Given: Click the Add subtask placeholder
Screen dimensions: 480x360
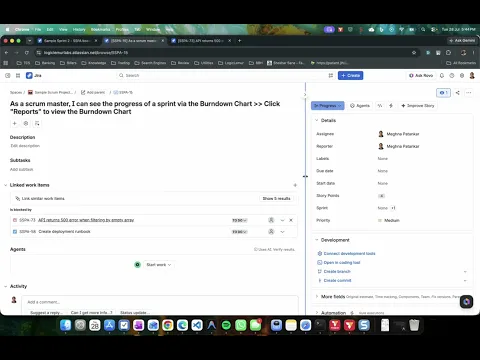Looking at the screenshot, I should [x=21, y=169].
